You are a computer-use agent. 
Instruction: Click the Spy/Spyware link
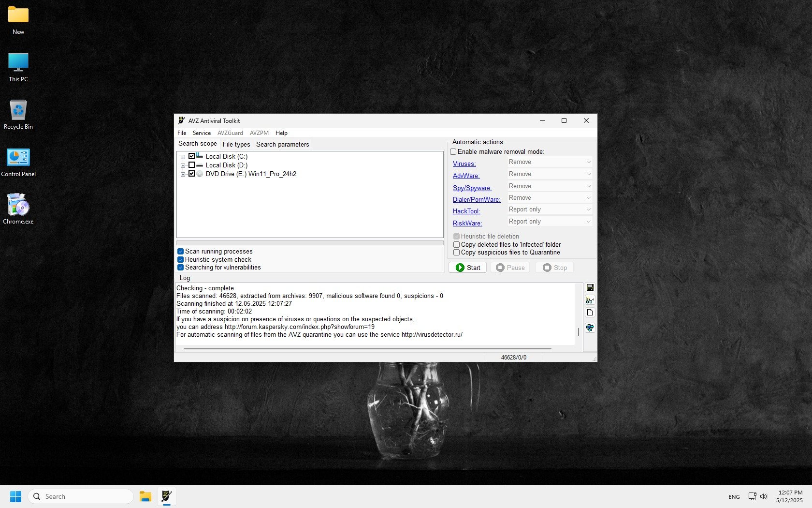(472, 188)
